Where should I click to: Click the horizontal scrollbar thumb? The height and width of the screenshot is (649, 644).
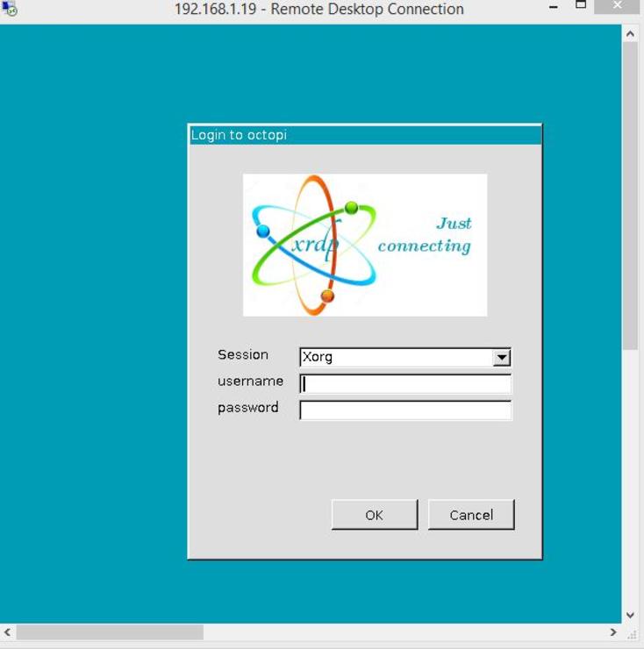(x=110, y=632)
